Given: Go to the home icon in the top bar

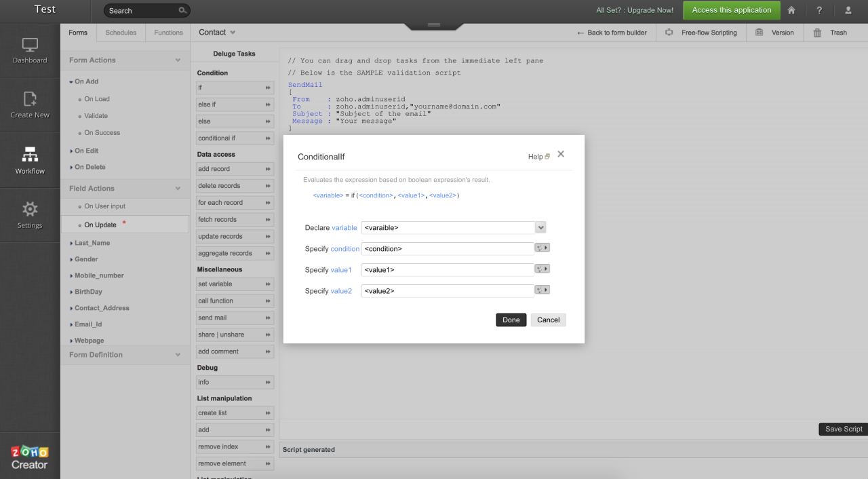Looking at the screenshot, I should [x=791, y=10].
